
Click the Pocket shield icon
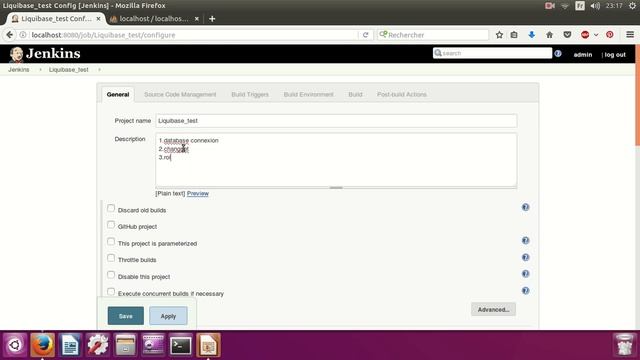(567, 35)
